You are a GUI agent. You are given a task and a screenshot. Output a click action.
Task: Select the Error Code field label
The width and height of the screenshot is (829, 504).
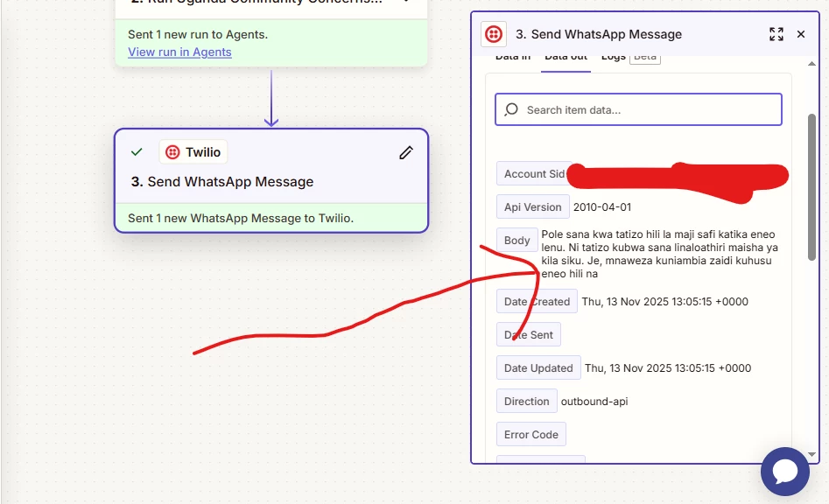tap(531, 435)
